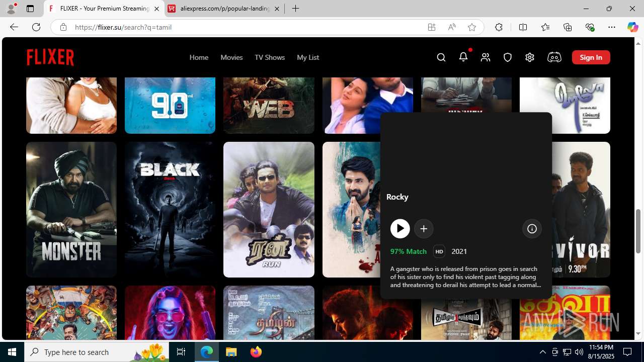The height and width of the screenshot is (362, 644).
Task: Open Task View on taskbar
Action: (181, 352)
